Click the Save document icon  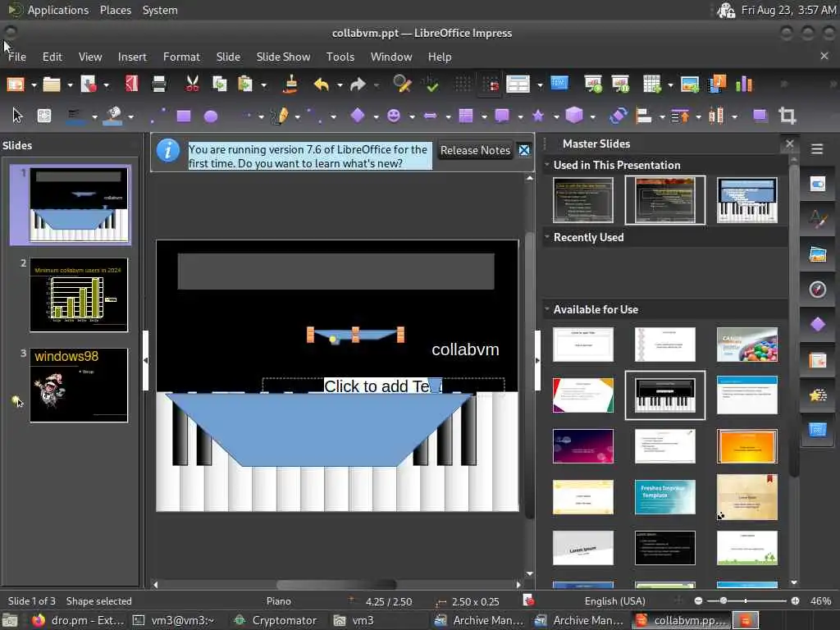[x=89, y=84]
